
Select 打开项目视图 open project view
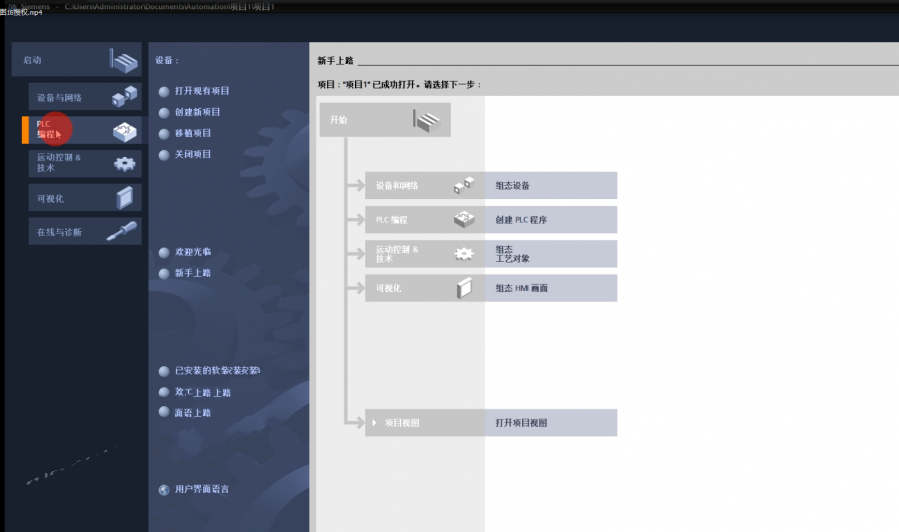550,423
